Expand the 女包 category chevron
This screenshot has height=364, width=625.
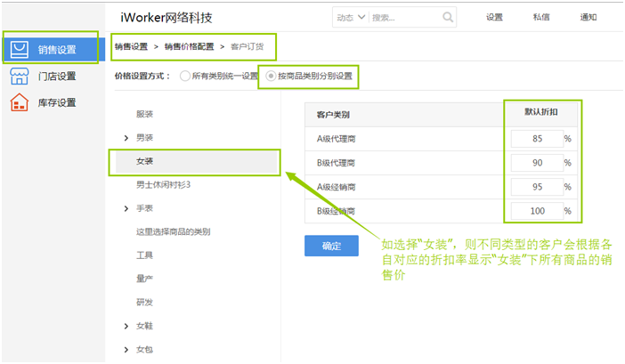(126, 350)
